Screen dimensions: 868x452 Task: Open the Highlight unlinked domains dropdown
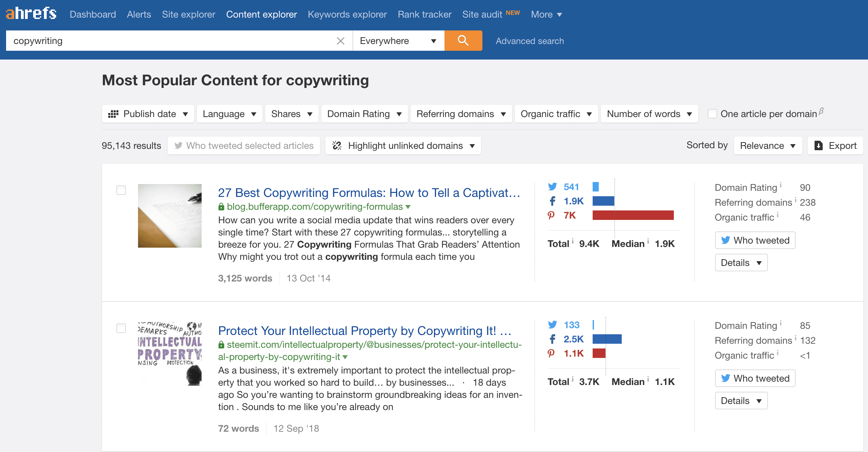coord(403,145)
